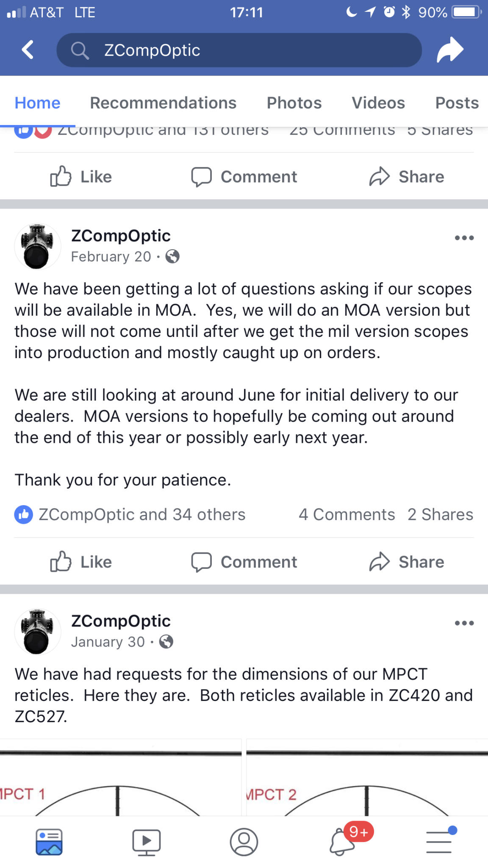
Task: Tap the ZCompOptic search field
Action: 239,50
